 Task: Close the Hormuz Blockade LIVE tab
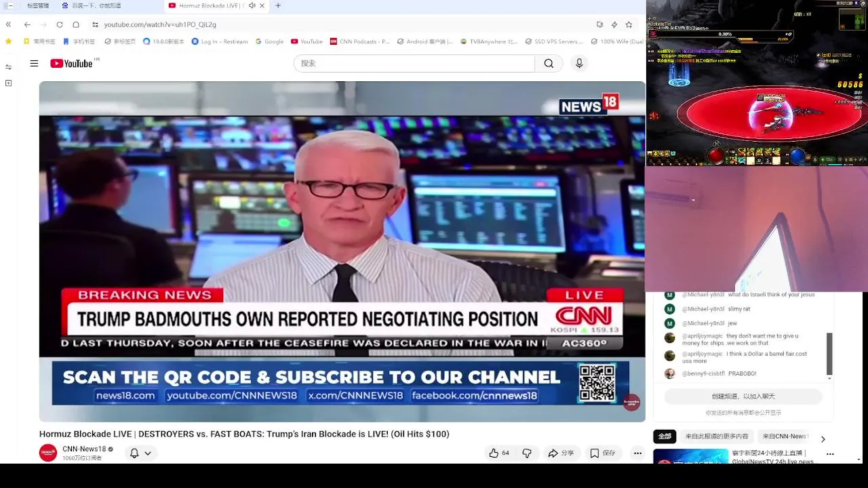click(x=262, y=5)
